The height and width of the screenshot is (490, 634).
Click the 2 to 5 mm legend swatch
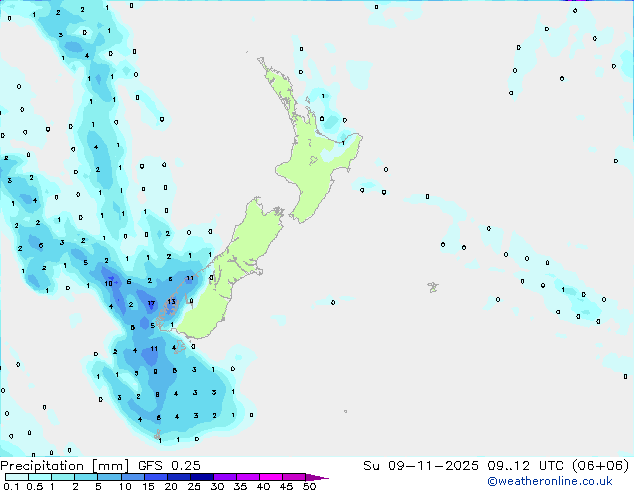(x=86, y=477)
